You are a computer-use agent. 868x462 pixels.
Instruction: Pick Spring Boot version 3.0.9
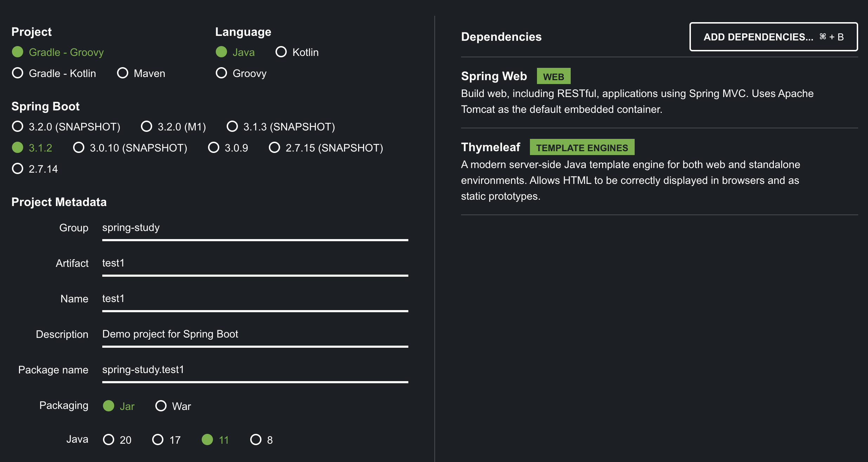[228, 148]
